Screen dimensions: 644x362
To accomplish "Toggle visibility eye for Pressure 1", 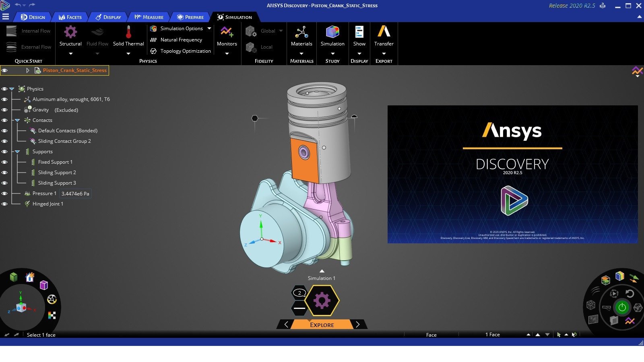I will [x=4, y=193].
